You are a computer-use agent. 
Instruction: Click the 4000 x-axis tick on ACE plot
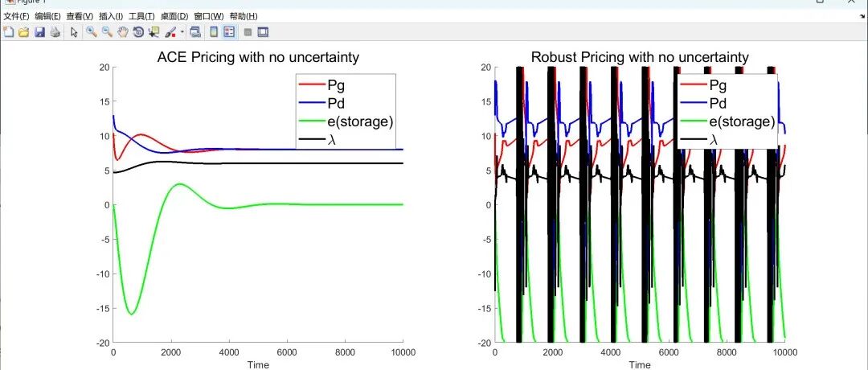[229, 351]
